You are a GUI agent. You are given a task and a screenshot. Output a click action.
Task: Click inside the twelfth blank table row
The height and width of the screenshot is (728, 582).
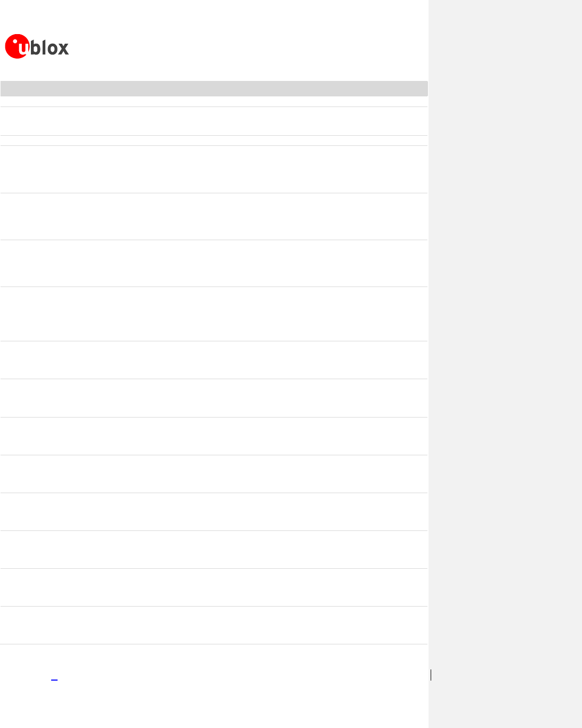pyautogui.click(x=214, y=512)
